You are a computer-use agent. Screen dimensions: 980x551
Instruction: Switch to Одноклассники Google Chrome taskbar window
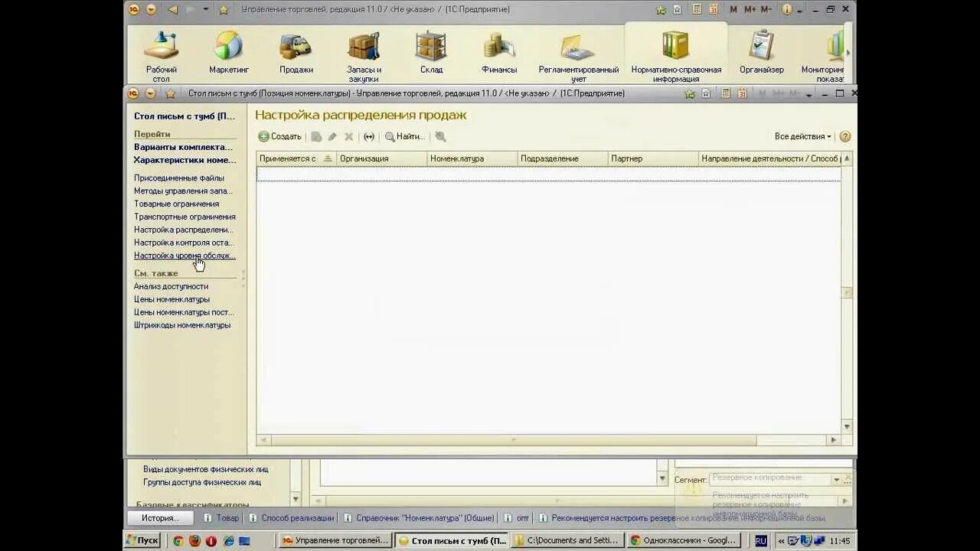click(683, 540)
